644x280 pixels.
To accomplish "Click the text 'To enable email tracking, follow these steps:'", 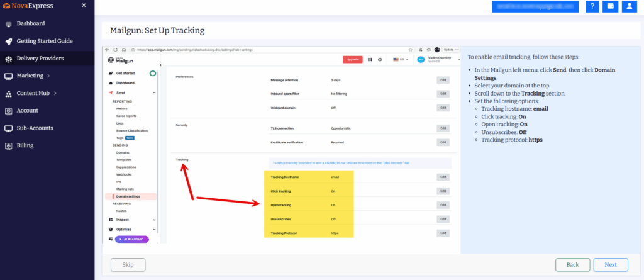I will pyautogui.click(x=524, y=57).
